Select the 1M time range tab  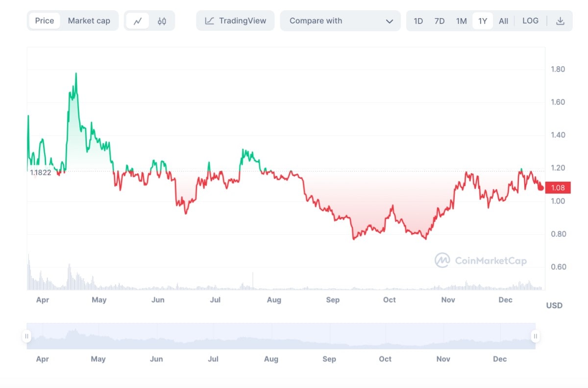coord(461,21)
